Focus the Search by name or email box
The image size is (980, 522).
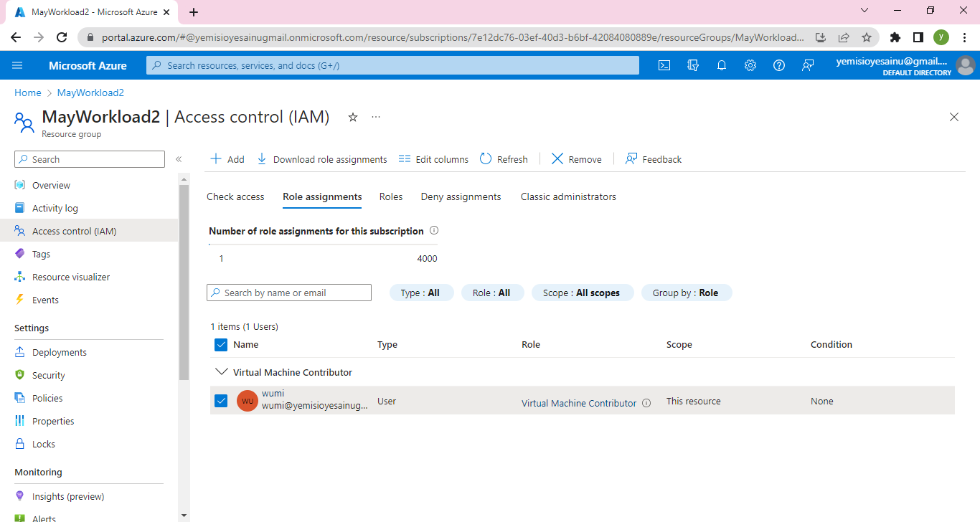tap(289, 293)
